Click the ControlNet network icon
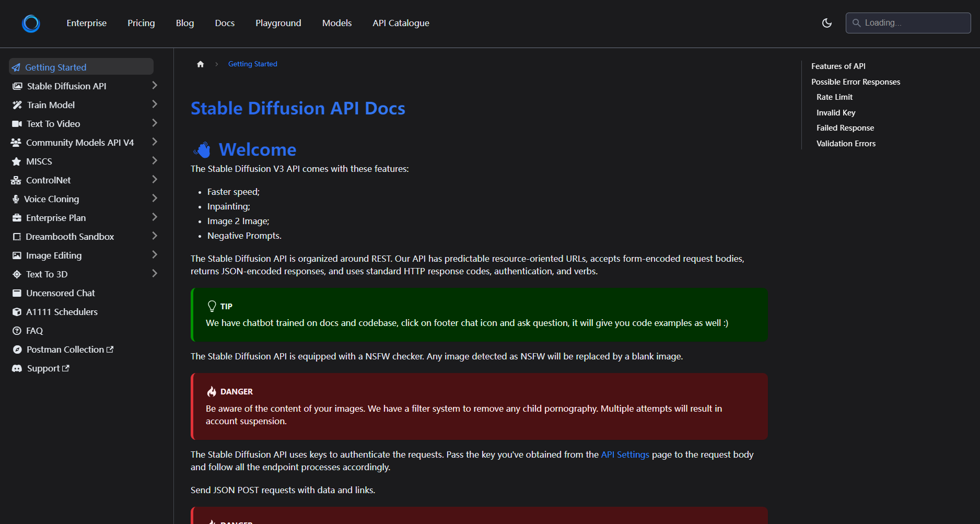This screenshot has height=524, width=980. 16,180
